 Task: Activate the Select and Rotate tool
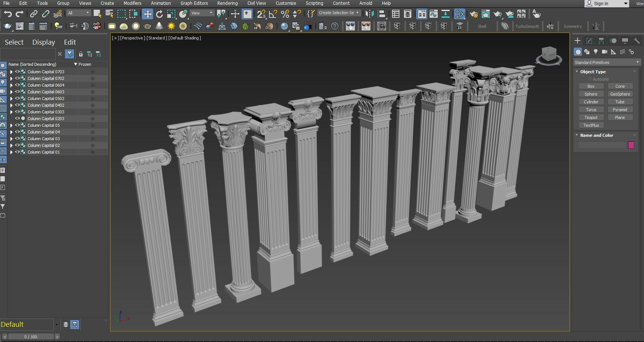[159, 14]
